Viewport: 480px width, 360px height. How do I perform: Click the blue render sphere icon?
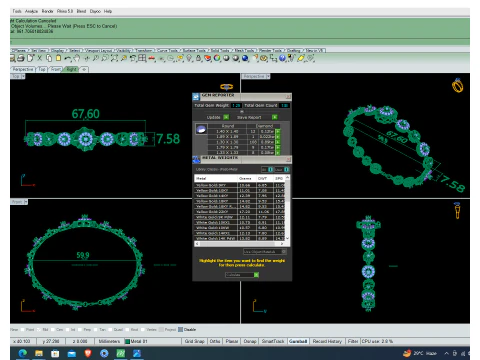(245, 58)
